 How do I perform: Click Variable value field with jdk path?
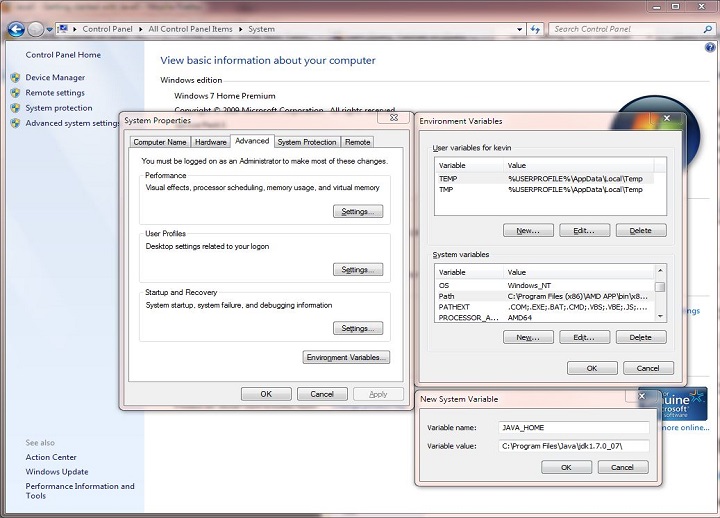(x=574, y=446)
